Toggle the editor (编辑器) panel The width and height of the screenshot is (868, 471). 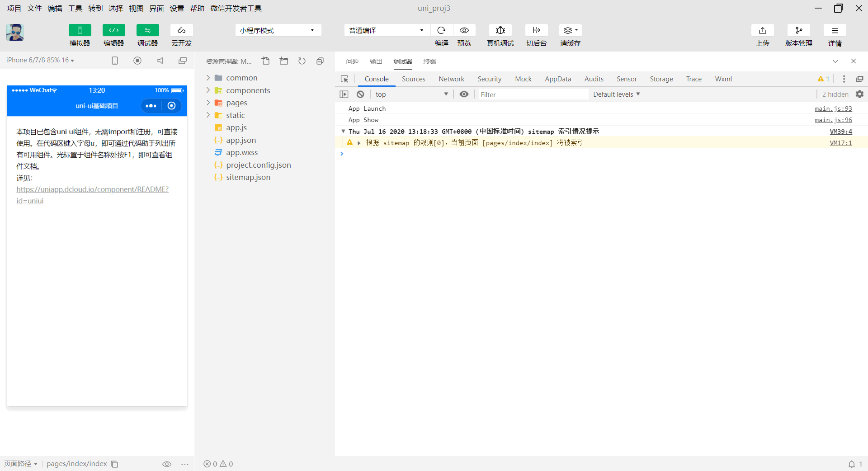click(x=113, y=30)
